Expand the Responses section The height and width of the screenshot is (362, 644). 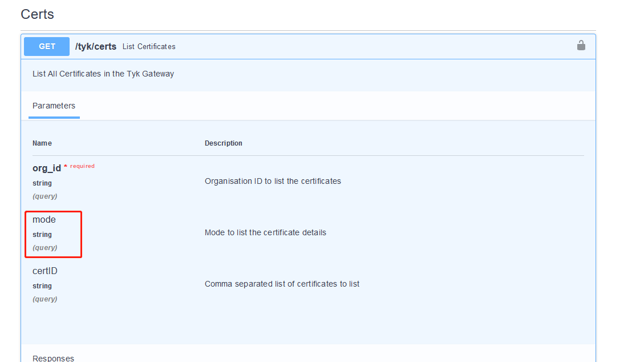pos(53,358)
